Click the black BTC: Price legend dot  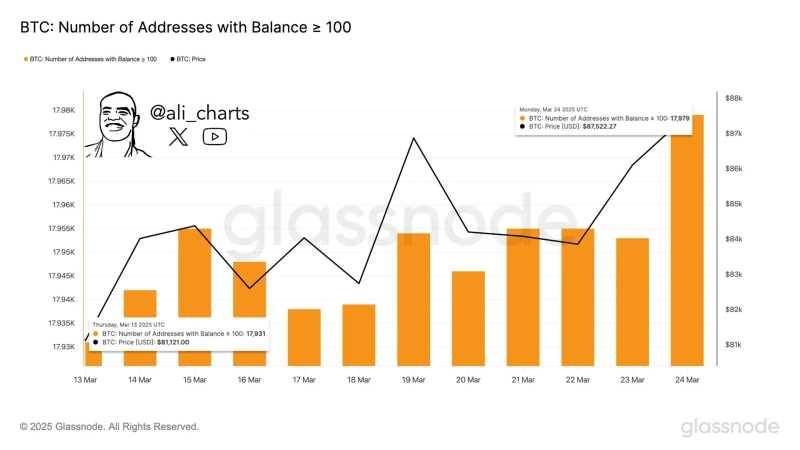tap(173, 59)
